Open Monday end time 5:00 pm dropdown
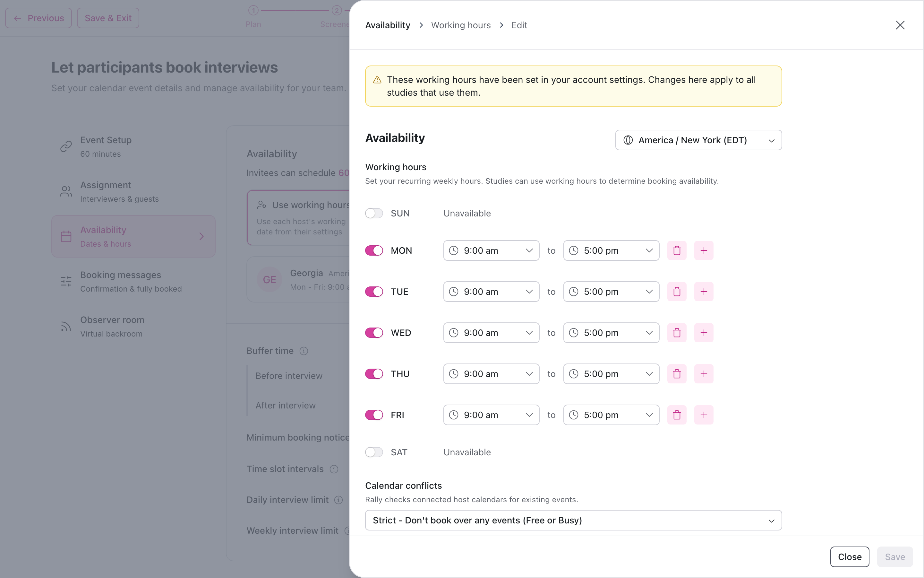Screen dimensions: 924x578 pos(611,250)
